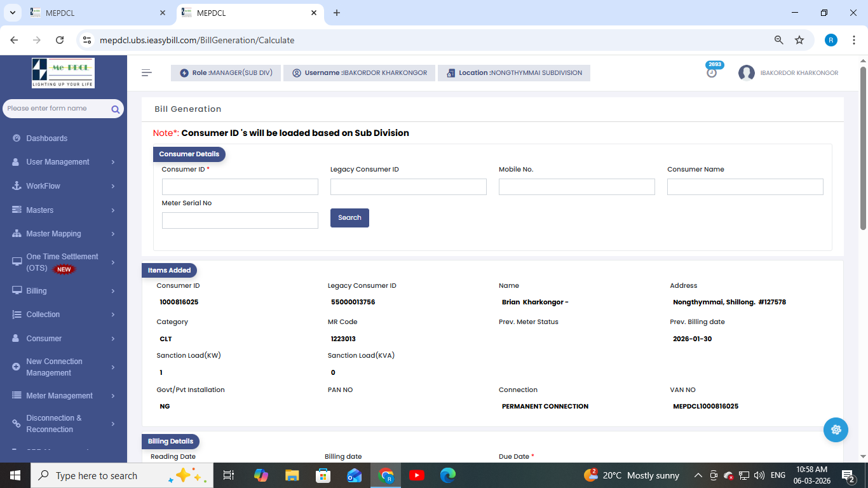Image resolution: width=868 pixels, height=488 pixels.
Task: Expand the One Time Settlement (OTS) menu
Action: pos(63,262)
